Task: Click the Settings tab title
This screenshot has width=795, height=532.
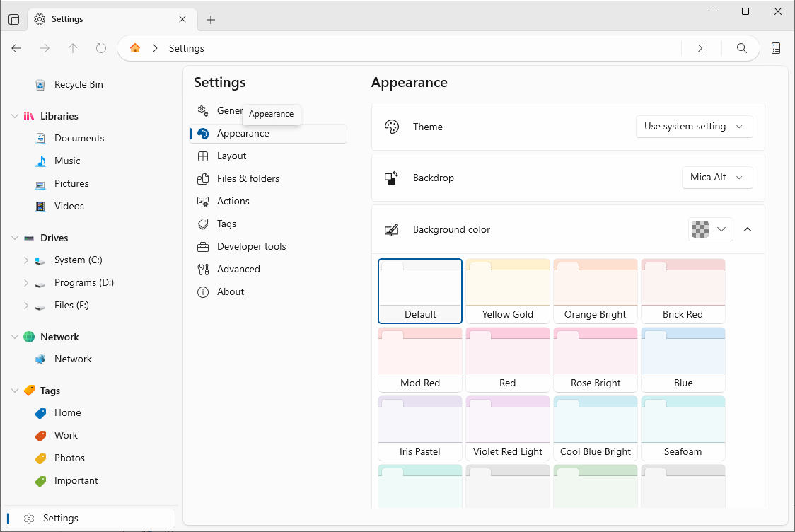Action: [67, 19]
